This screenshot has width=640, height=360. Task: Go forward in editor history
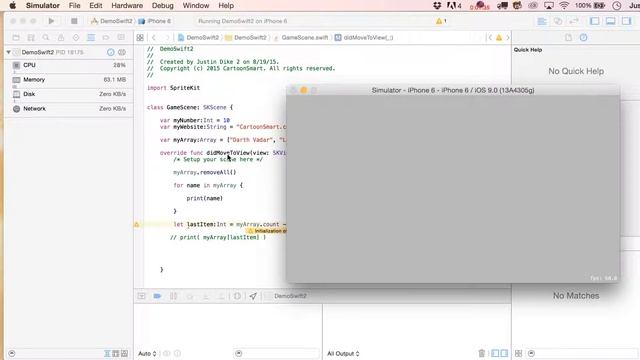167,38
